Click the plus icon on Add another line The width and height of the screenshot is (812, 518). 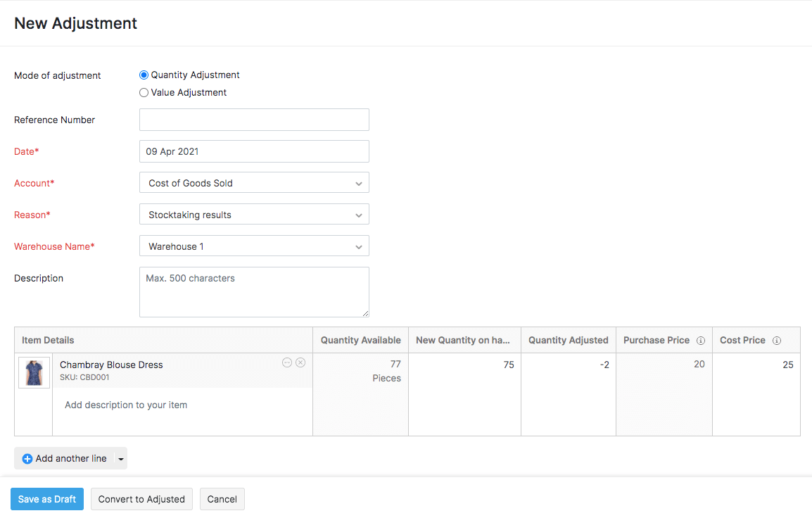point(27,458)
